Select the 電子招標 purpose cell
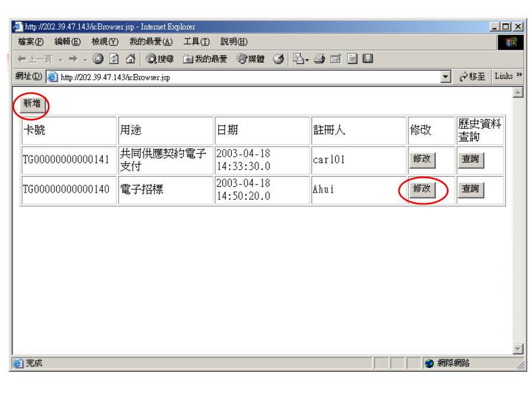Screen dimensions: 532x399 166,190
